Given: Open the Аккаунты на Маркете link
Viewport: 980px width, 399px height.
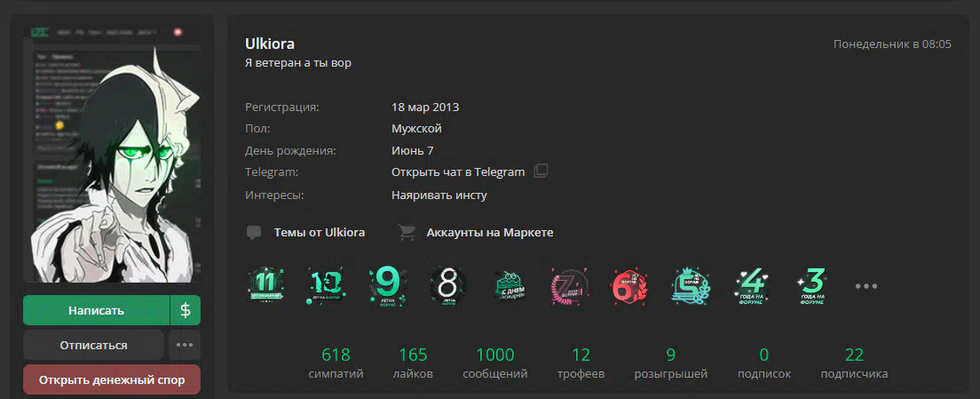Looking at the screenshot, I should [490, 233].
